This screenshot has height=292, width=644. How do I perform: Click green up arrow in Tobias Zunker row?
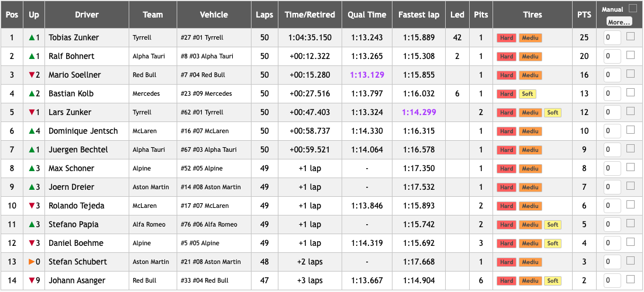pyautogui.click(x=32, y=38)
